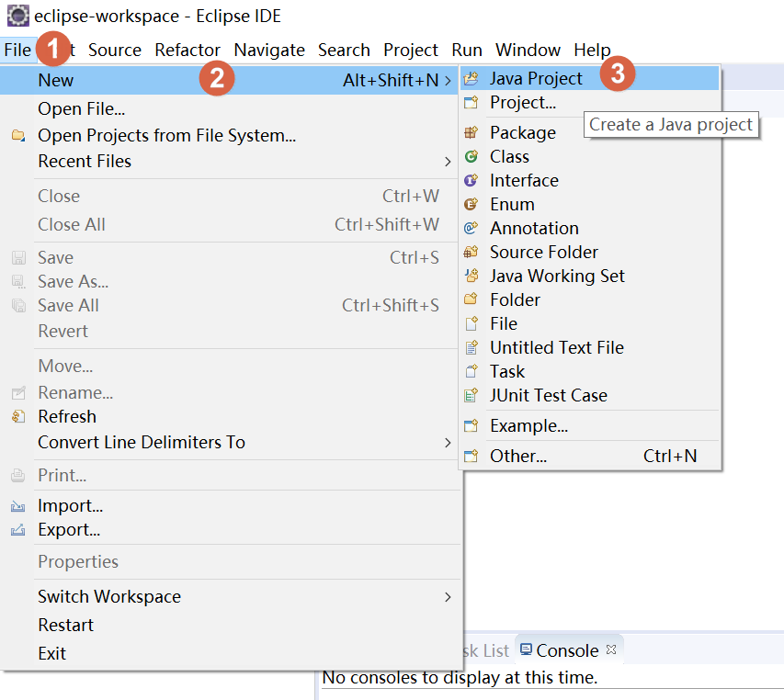Screen dimensions: 784x700
Task: Click the Annotation icon
Action: (472, 228)
